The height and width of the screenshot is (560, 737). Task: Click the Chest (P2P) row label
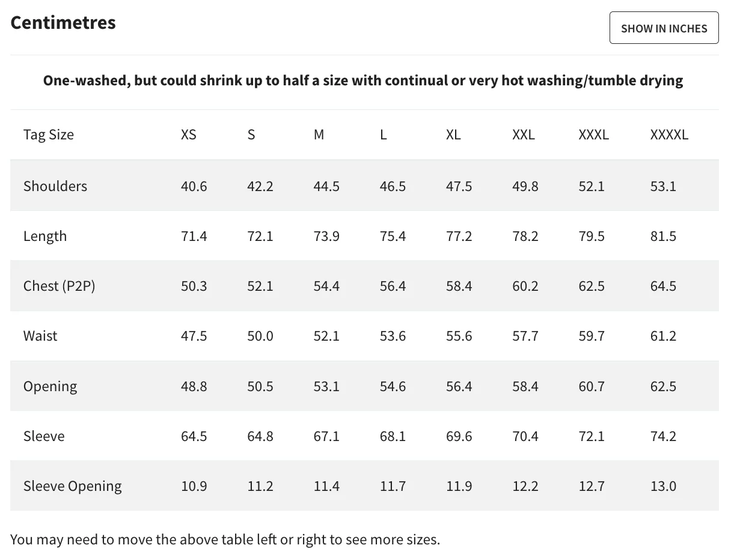(60, 286)
